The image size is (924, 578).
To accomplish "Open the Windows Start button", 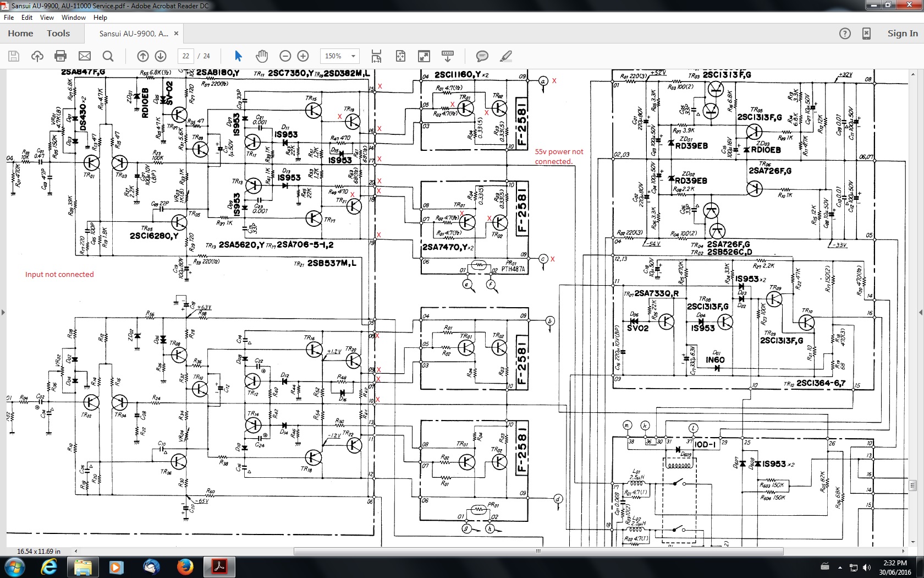I will [14, 567].
